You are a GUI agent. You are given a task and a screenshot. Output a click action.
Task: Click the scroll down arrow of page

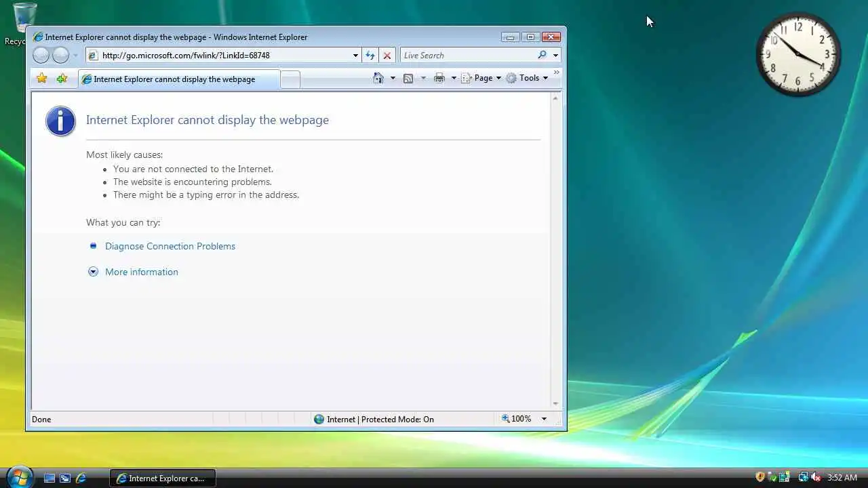pyautogui.click(x=555, y=403)
